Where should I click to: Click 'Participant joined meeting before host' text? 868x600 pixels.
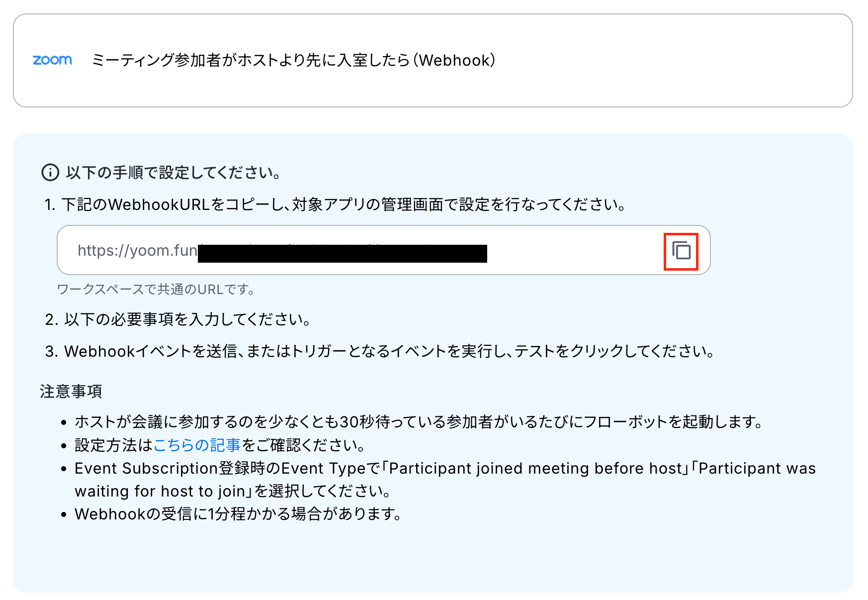coord(535,468)
